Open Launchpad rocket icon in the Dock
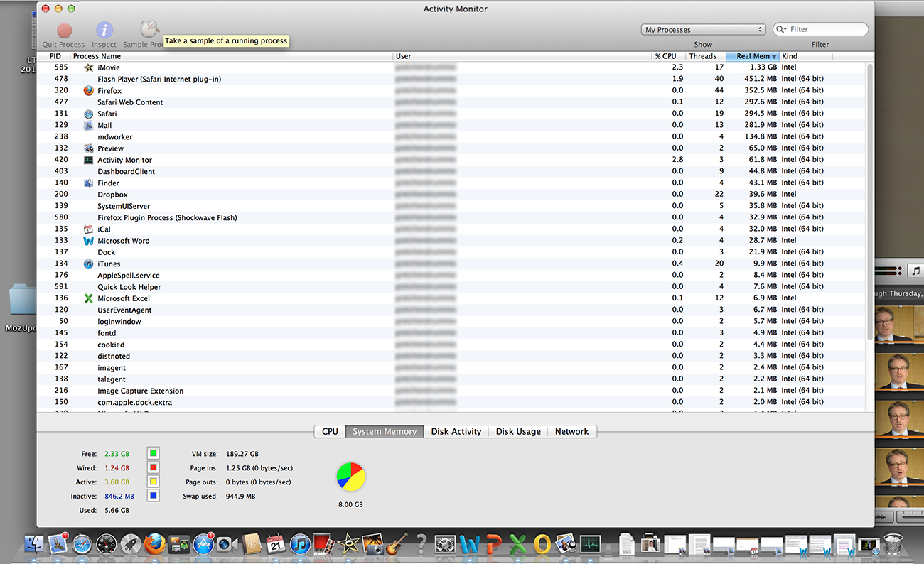 130,545
